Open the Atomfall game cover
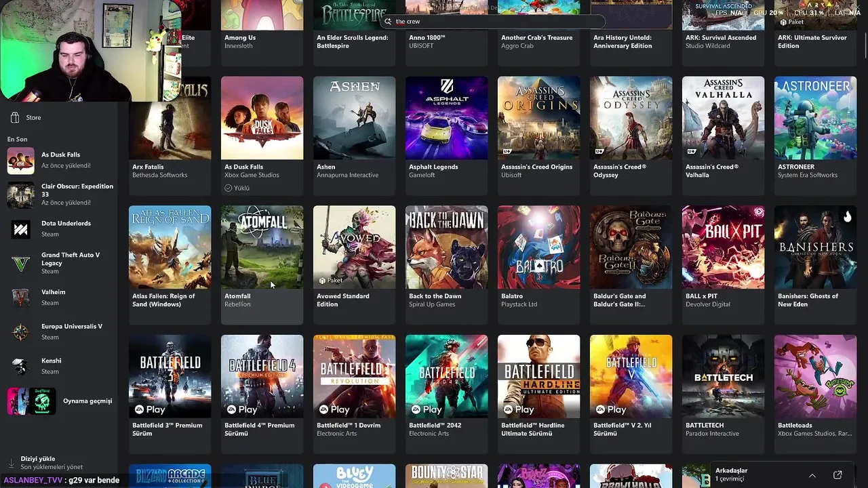This screenshot has width=868, height=488. coord(262,247)
